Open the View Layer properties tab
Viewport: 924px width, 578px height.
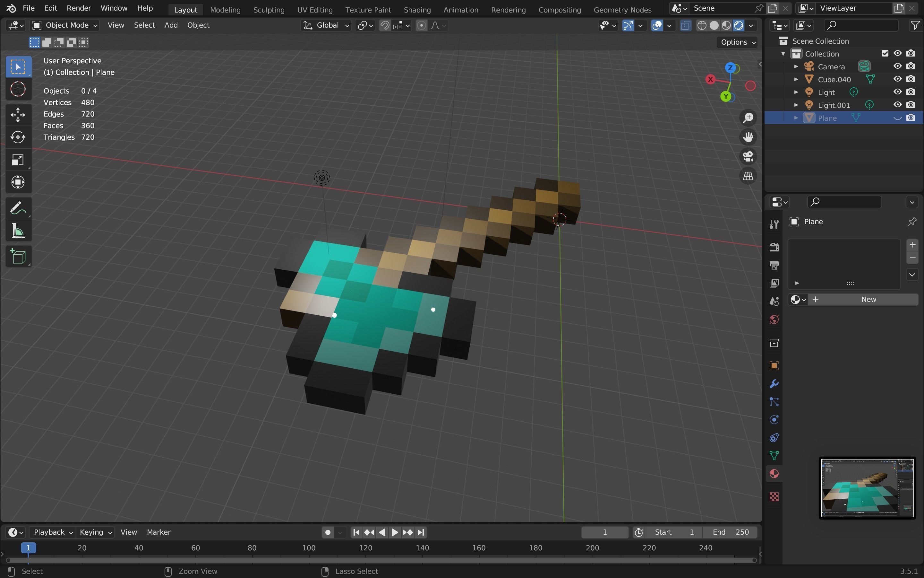(x=774, y=283)
